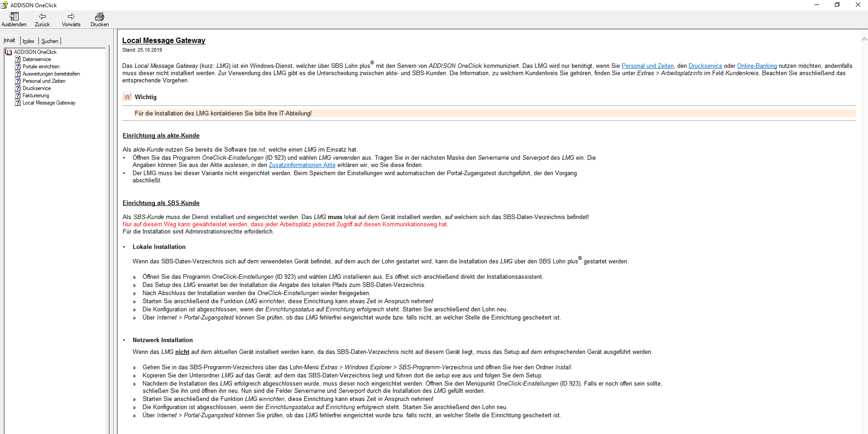Click the topic icon beside Auswertungen bereitstellen
Viewport: 868px width, 434px height.
point(18,74)
